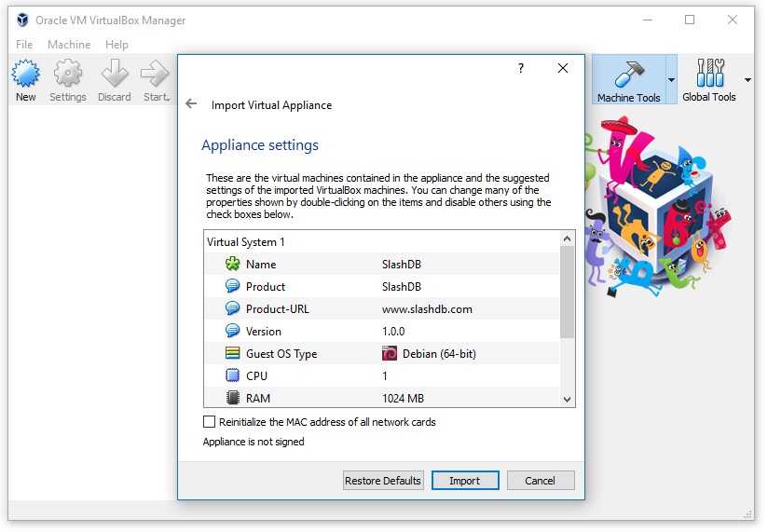
Task: Click the Discard toolbar icon
Action: coord(115,75)
